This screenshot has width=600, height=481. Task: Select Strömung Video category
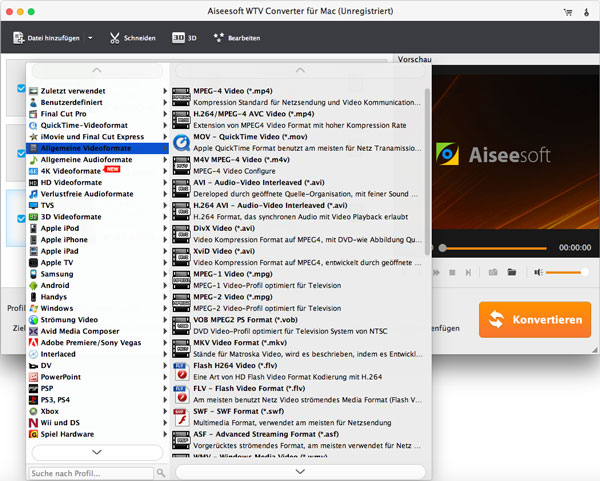[x=98, y=320]
